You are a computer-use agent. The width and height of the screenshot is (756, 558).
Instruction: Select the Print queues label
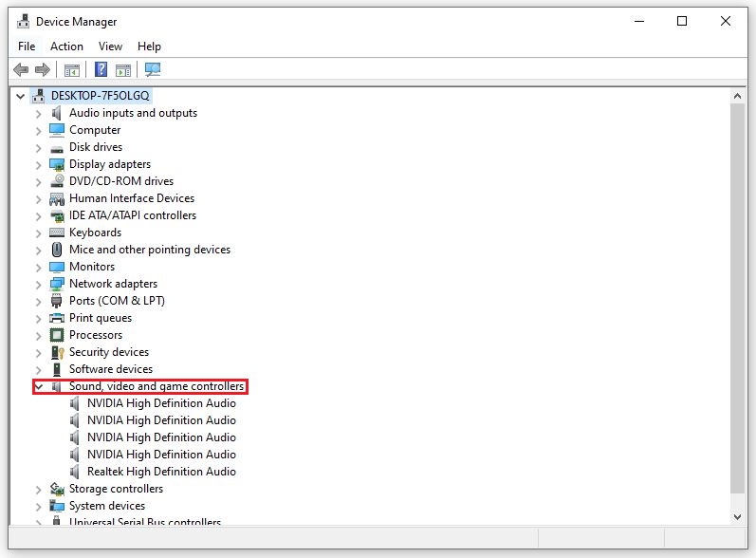tap(101, 318)
